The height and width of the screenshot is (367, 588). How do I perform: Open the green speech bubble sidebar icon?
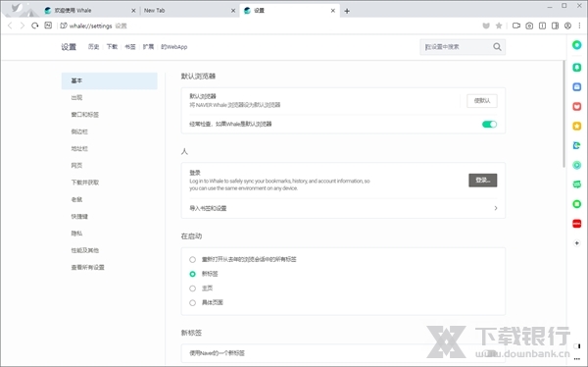577,184
